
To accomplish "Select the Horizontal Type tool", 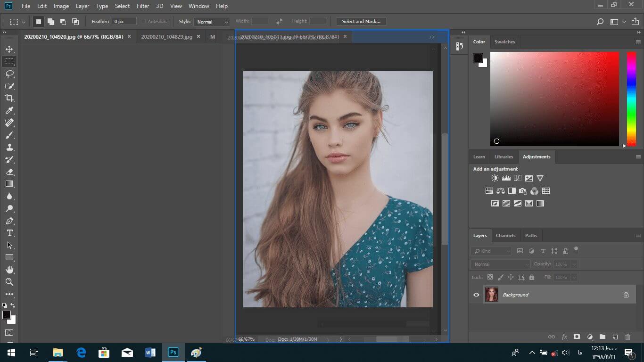I will (x=9, y=233).
